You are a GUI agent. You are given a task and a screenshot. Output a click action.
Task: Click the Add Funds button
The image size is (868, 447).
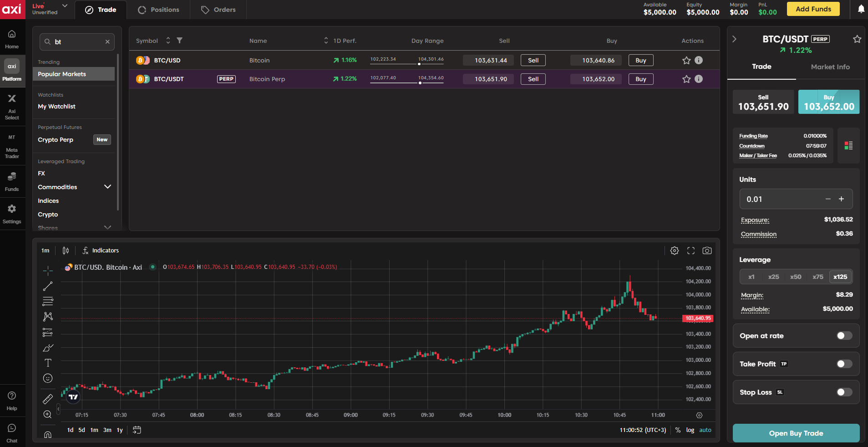(x=813, y=9)
